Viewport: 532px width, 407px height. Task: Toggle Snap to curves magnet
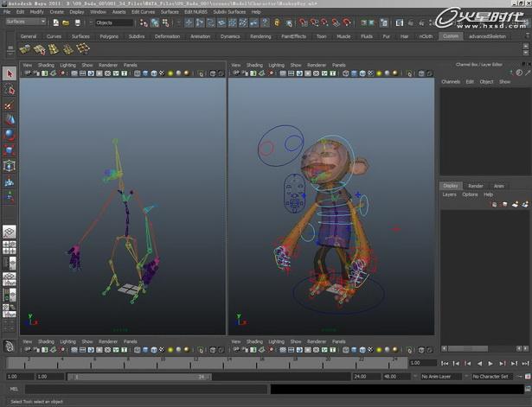point(314,22)
